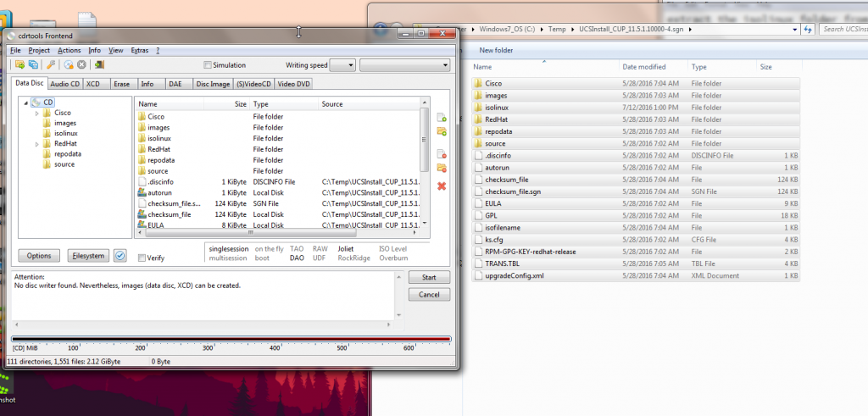Open the Extras menu

pyautogui.click(x=140, y=50)
